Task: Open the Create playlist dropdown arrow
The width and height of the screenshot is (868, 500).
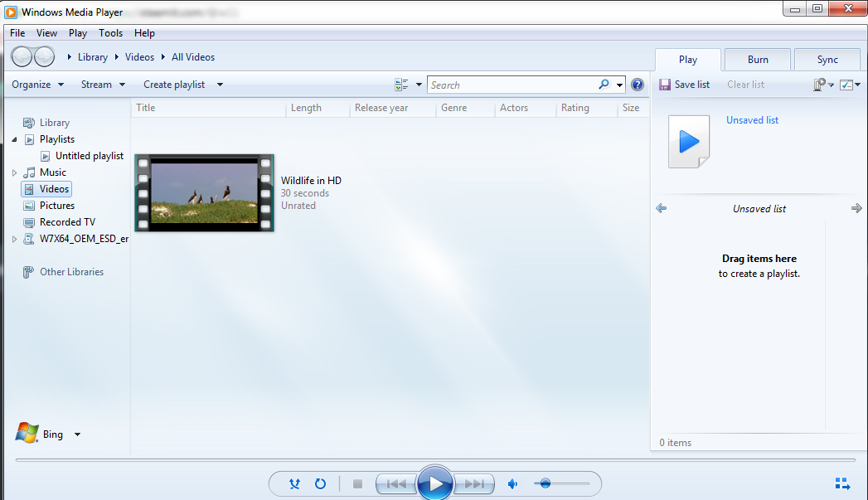Action: click(220, 85)
